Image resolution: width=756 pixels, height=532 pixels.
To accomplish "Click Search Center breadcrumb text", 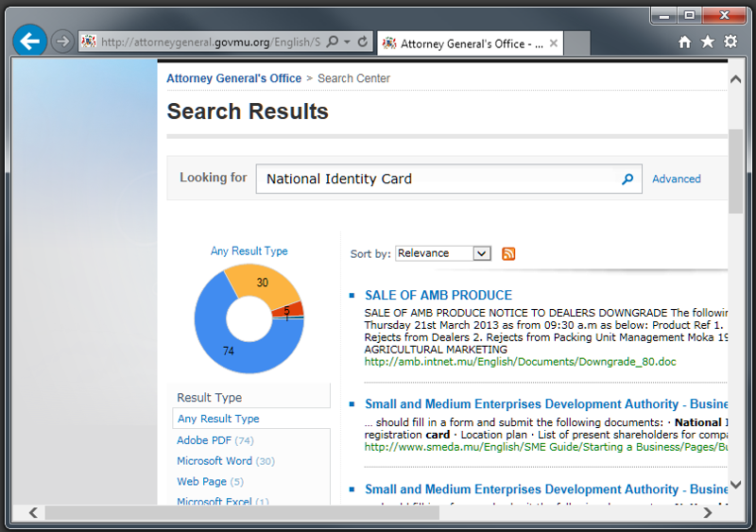I will coord(353,78).
